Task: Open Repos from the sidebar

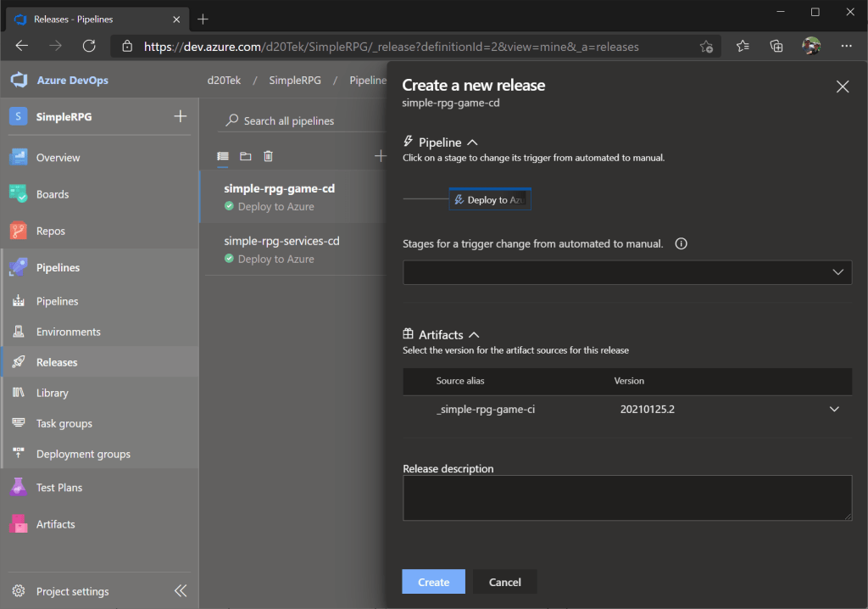Action: 50,231
